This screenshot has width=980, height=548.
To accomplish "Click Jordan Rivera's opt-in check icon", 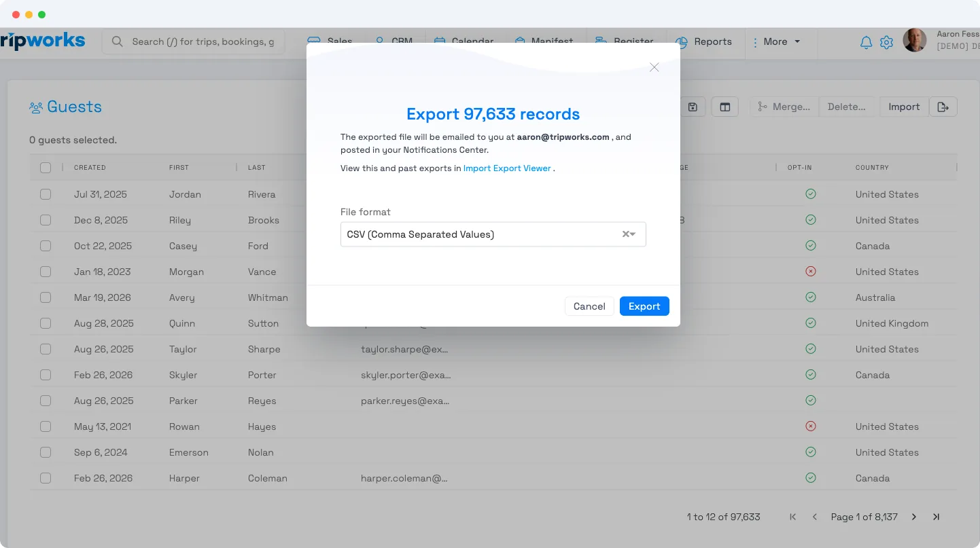I will [x=810, y=194].
